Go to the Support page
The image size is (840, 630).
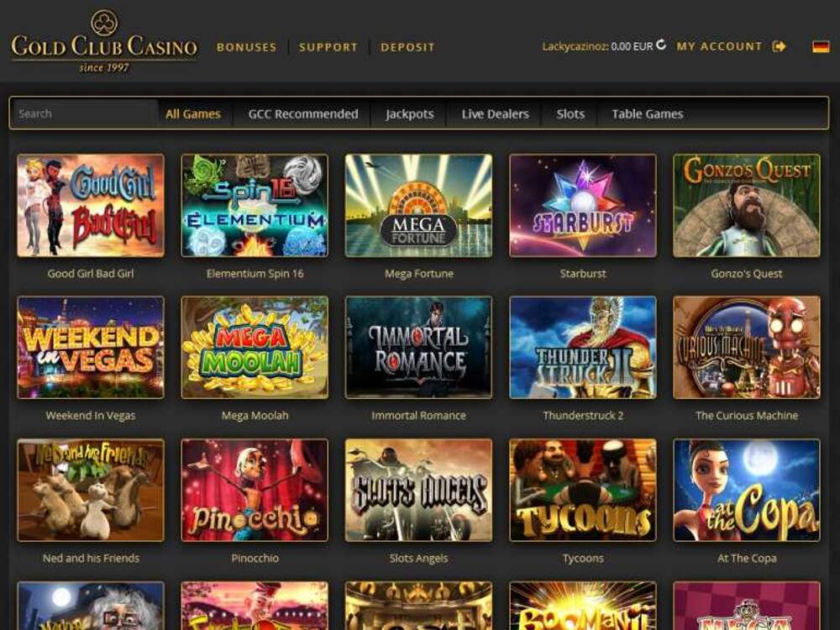328,47
